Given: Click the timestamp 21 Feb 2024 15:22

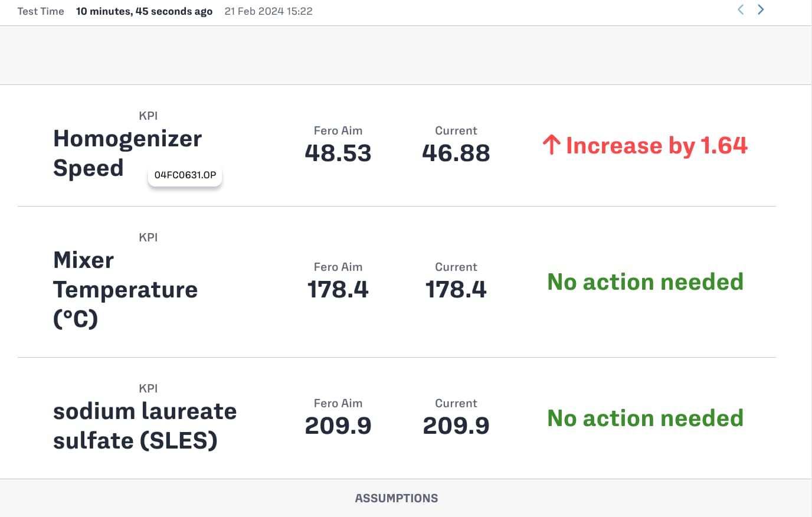Looking at the screenshot, I should (269, 11).
